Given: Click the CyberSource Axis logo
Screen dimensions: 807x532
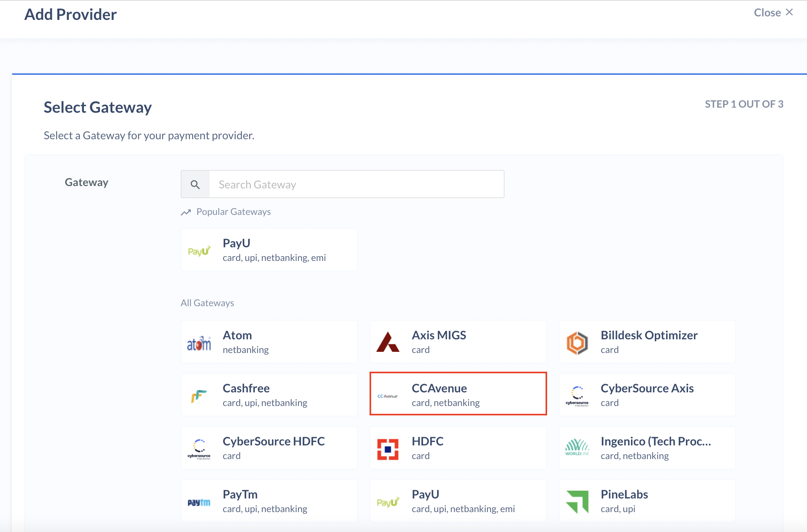Looking at the screenshot, I should 577,396.
